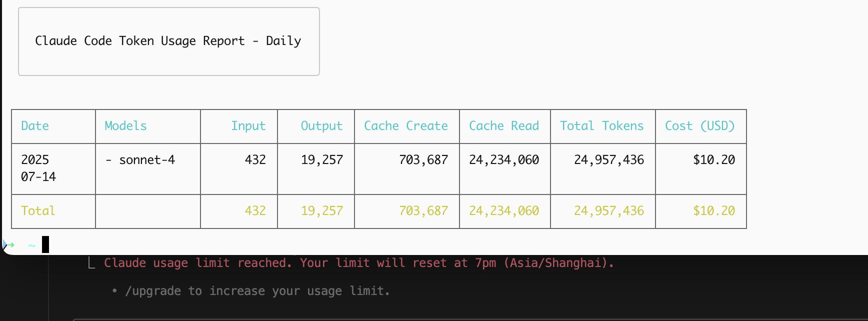This screenshot has width=868, height=321.
Task: Click the Cache Read column header
Action: [x=503, y=126]
